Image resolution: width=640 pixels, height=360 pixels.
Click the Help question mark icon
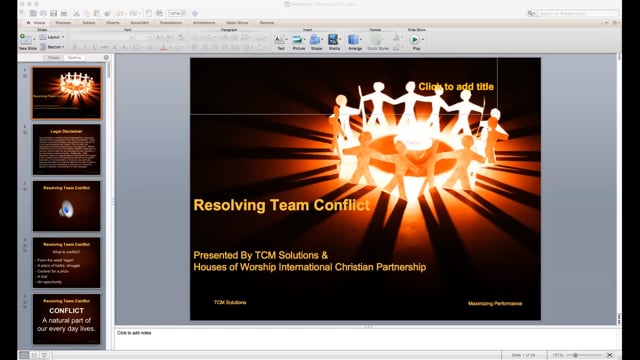[195, 13]
